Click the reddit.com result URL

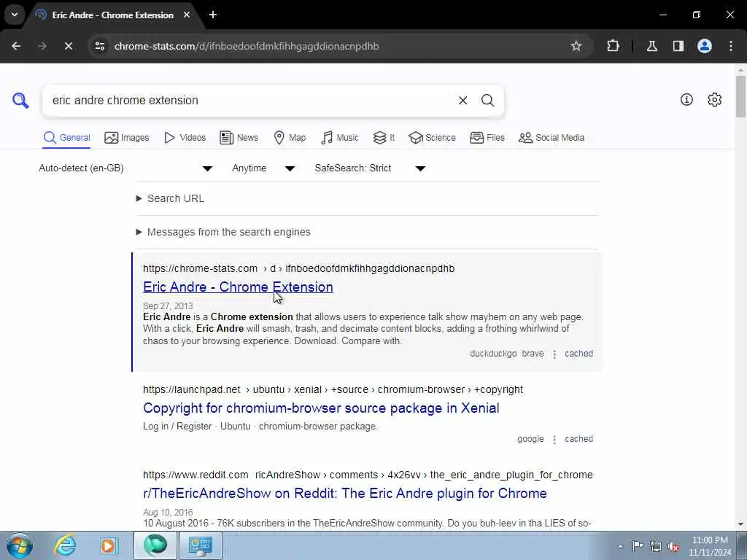point(368,475)
